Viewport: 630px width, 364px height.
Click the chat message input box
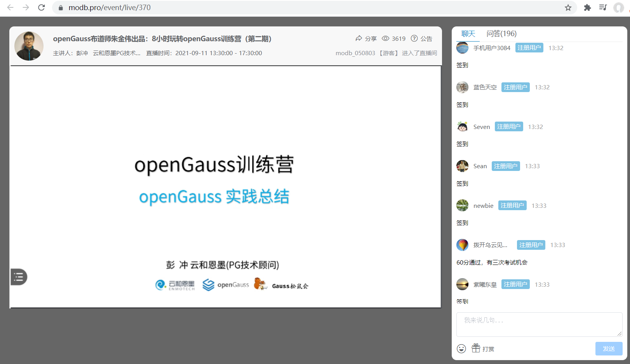click(x=539, y=324)
